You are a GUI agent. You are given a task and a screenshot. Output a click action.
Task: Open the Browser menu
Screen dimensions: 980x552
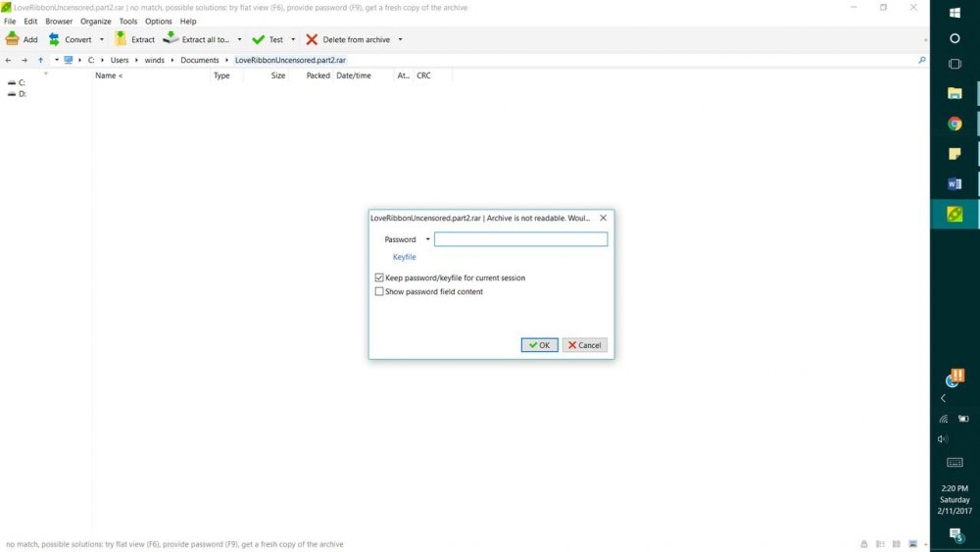coord(59,22)
